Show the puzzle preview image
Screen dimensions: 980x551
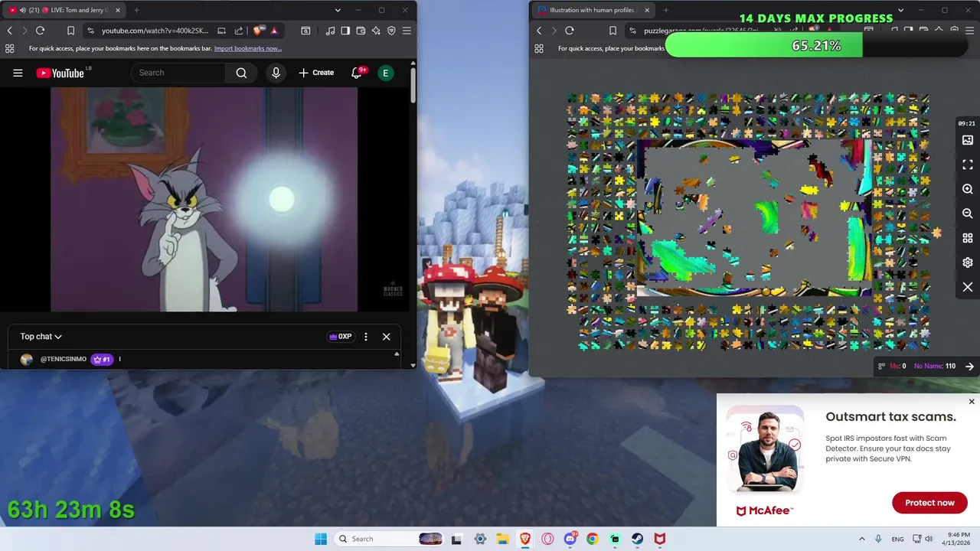point(968,140)
